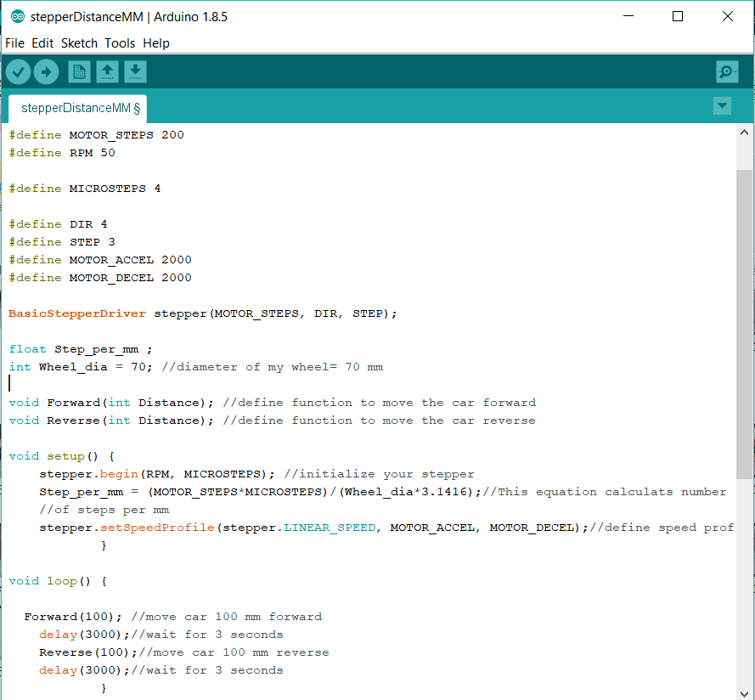755x700 pixels.
Task: Click the '//move car 100 mm forward' comment
Action: click(x=226, y=617)
